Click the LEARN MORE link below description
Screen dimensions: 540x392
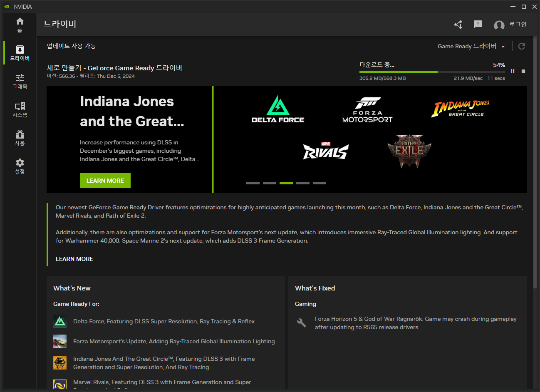(x=74, y=259)
